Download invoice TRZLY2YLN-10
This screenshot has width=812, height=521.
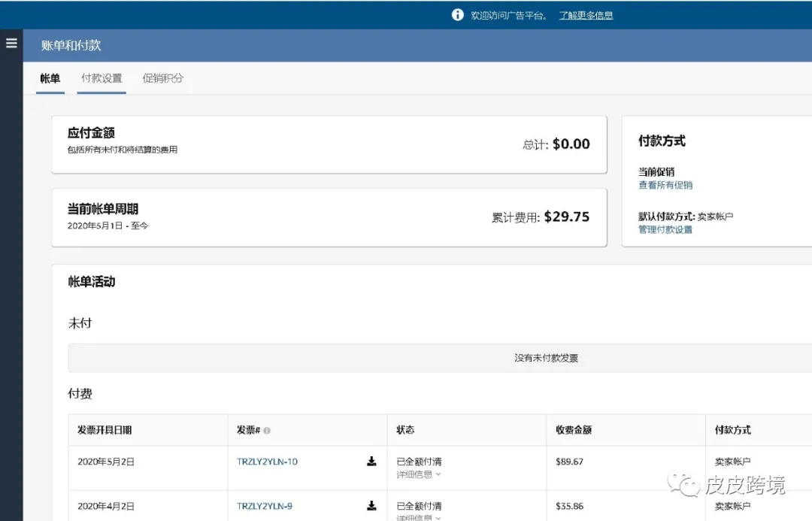(x=371, y=462)
